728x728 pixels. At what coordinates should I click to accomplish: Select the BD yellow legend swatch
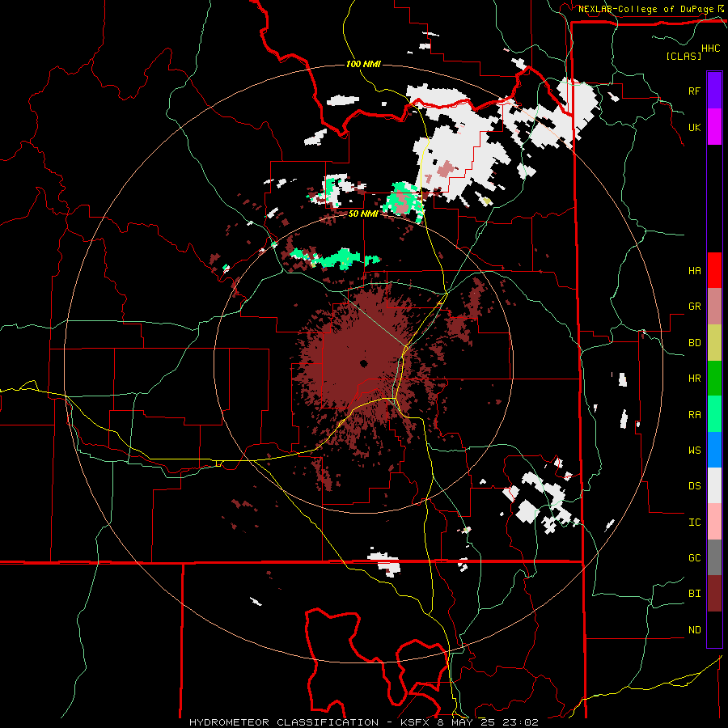point(714,343)
